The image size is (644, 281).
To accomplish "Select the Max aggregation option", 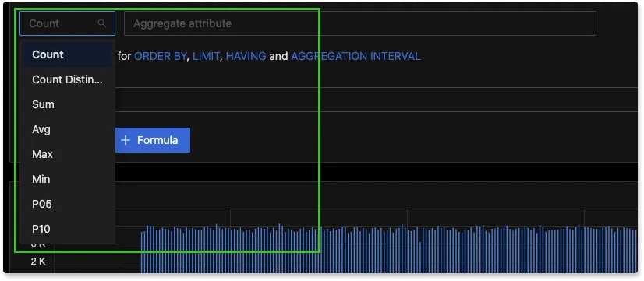I will (x=67, y=154).
